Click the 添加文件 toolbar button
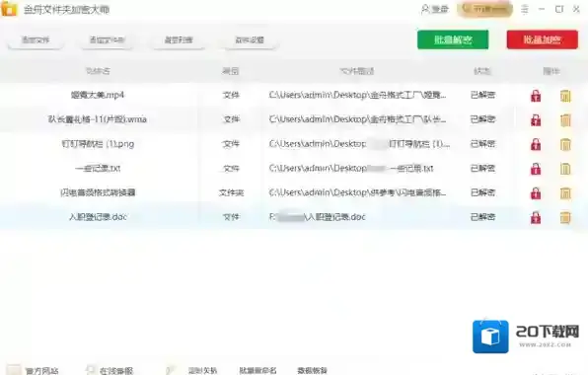The image size is (588, 375). [x=36, y=39]
